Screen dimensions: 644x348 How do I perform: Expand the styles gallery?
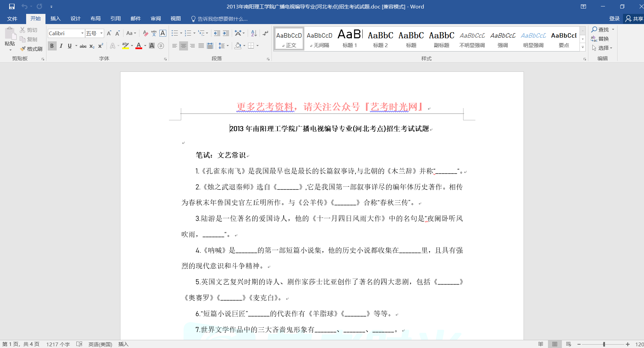pos(583,47)
